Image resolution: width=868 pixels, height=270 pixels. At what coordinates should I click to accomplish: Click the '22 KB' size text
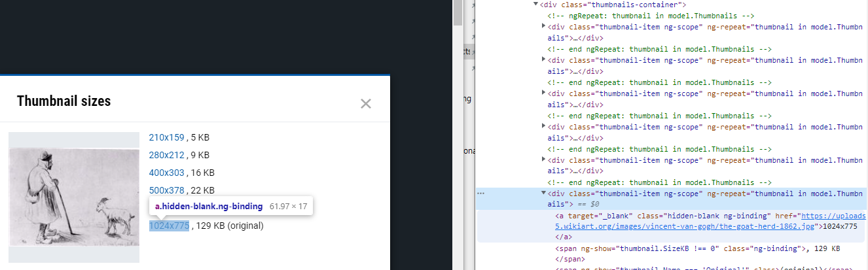[x=203, y=190]
